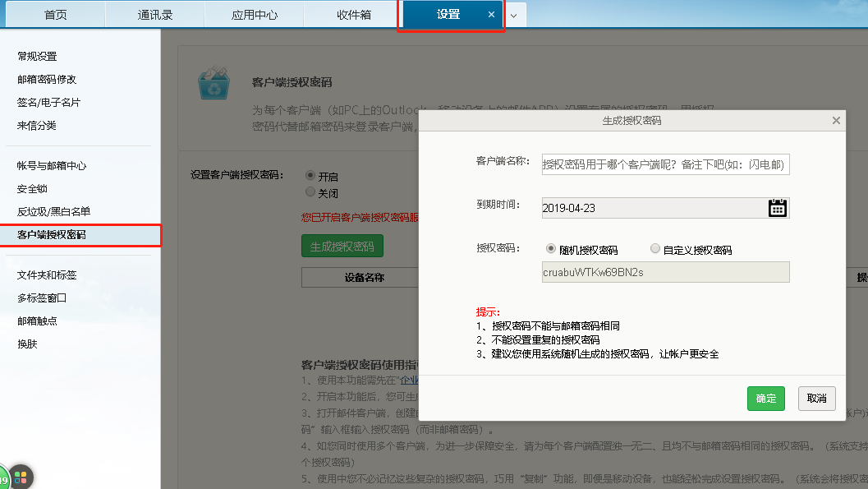Select 随机授权密码 radio option
This screenshot has height=489, width=868.
point(551,249)
